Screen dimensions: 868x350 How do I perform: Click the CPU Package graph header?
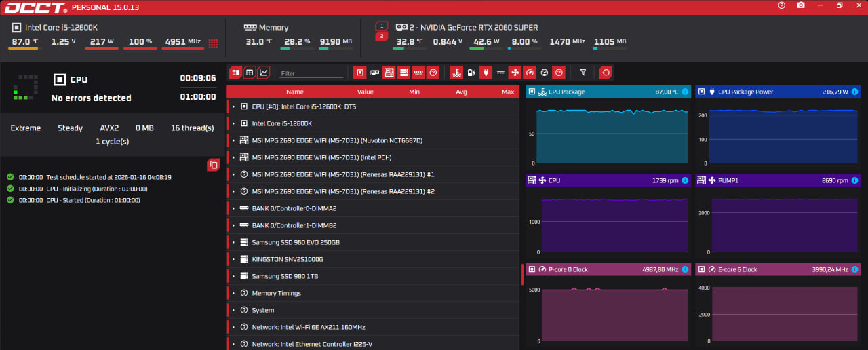click(x=608, y=92)
